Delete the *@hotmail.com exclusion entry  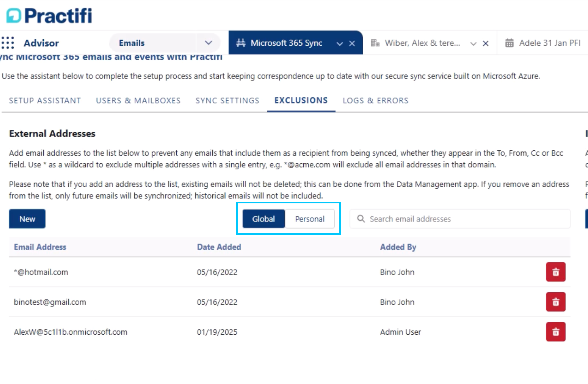(556, 272)
